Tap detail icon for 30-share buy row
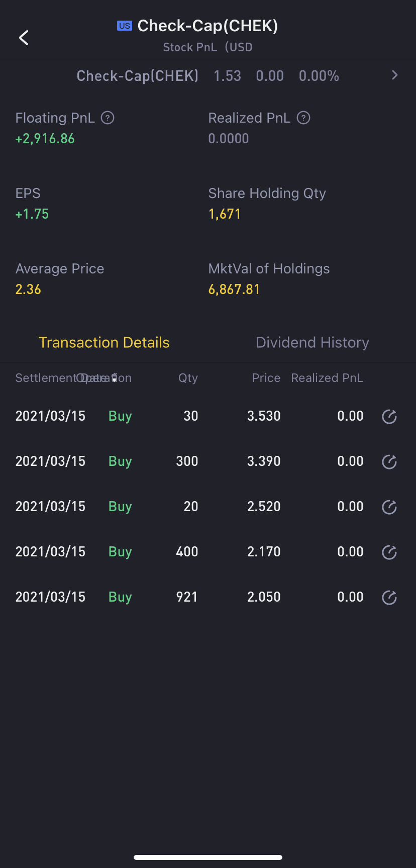416x868 pixels. point(389,417)
